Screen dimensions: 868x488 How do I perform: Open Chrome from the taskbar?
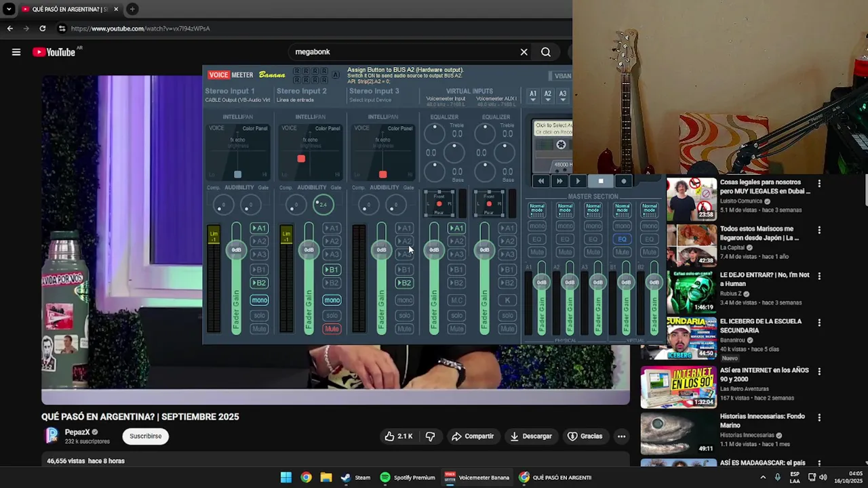[x=307, y=477]
